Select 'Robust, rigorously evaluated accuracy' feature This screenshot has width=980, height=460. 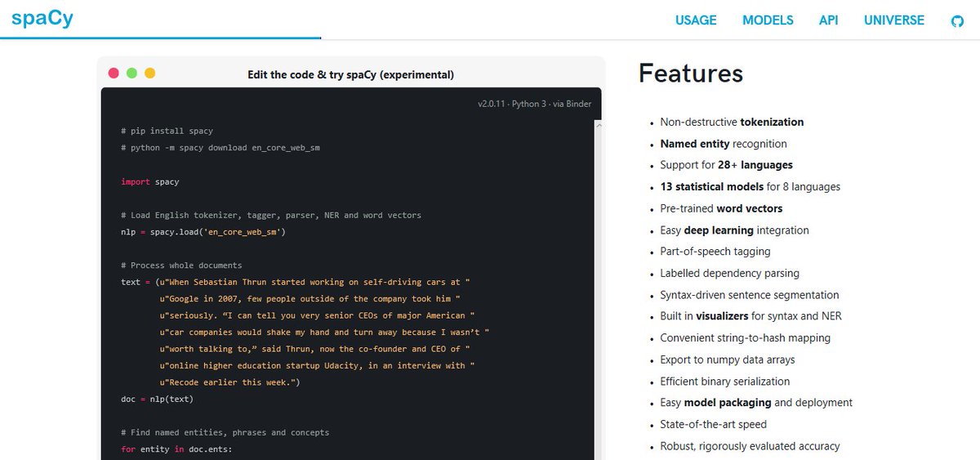click(750, 446)
